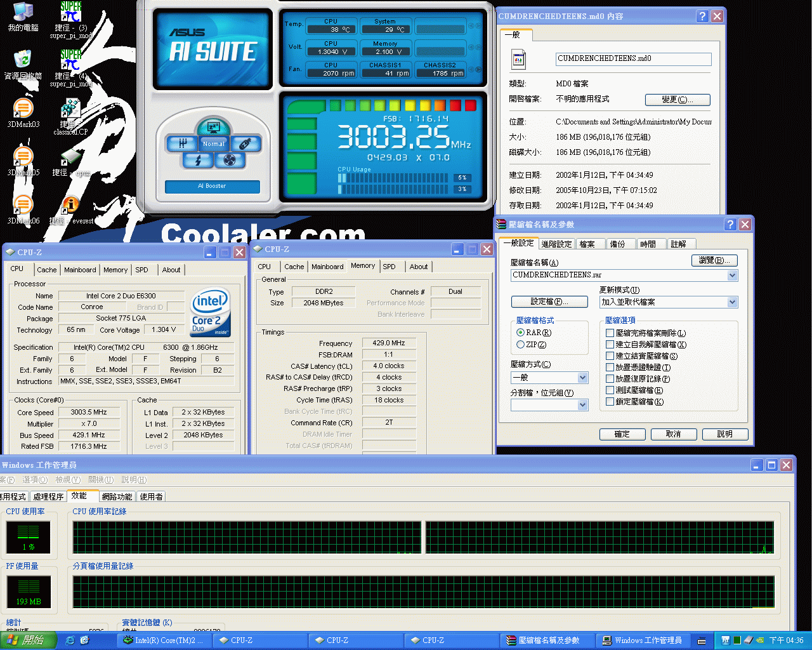Click the Help button in compression dialog
Image resolution: width=812 pixels, height=650 pixels.
coord(725,434)
